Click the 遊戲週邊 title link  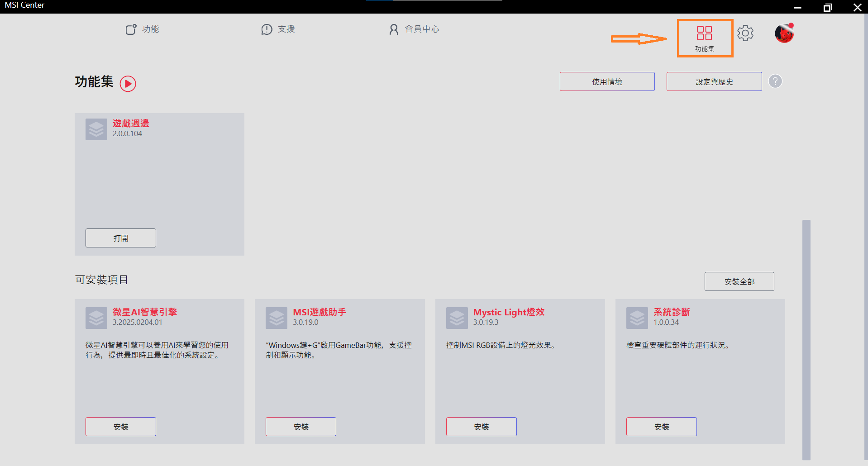pyautogui.click(x=131, y=123)
